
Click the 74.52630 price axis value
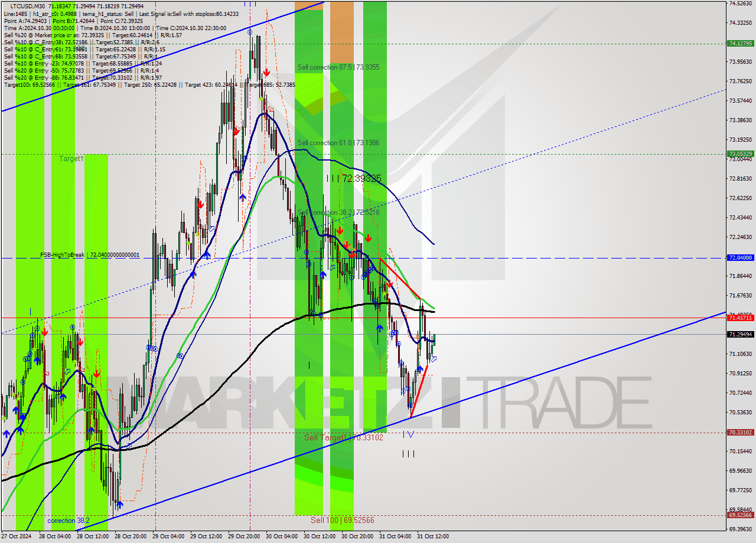click(x=740, y=3)
